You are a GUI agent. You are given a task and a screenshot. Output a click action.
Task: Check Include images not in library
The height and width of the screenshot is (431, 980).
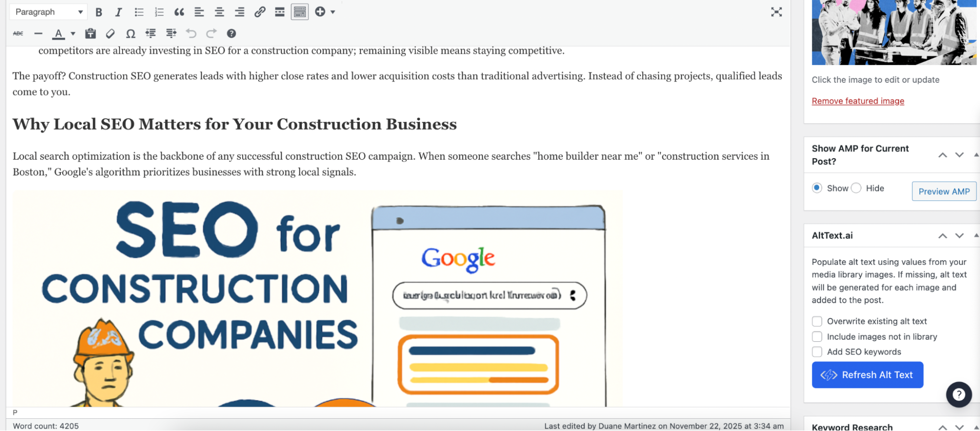tap(817, 336)
